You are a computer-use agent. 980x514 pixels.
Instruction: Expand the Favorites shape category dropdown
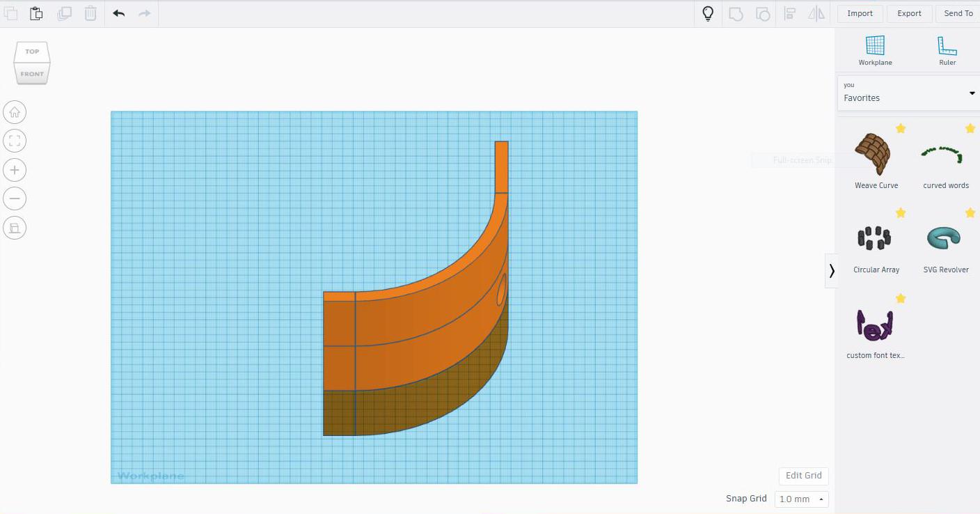coord(908,93)
